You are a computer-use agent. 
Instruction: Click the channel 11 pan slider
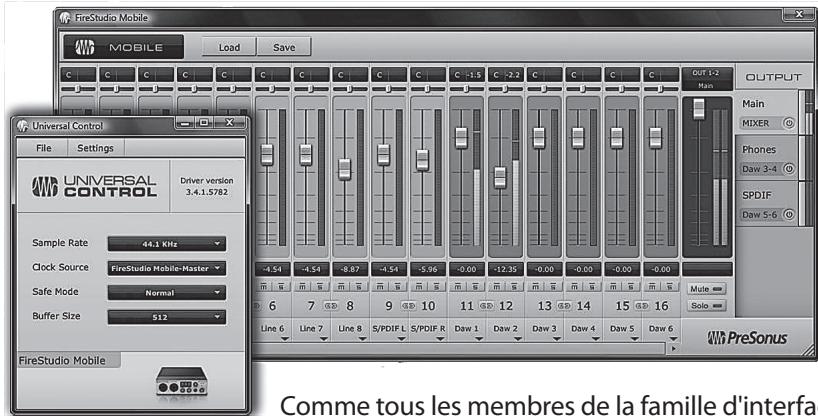(x=466, y=89)
